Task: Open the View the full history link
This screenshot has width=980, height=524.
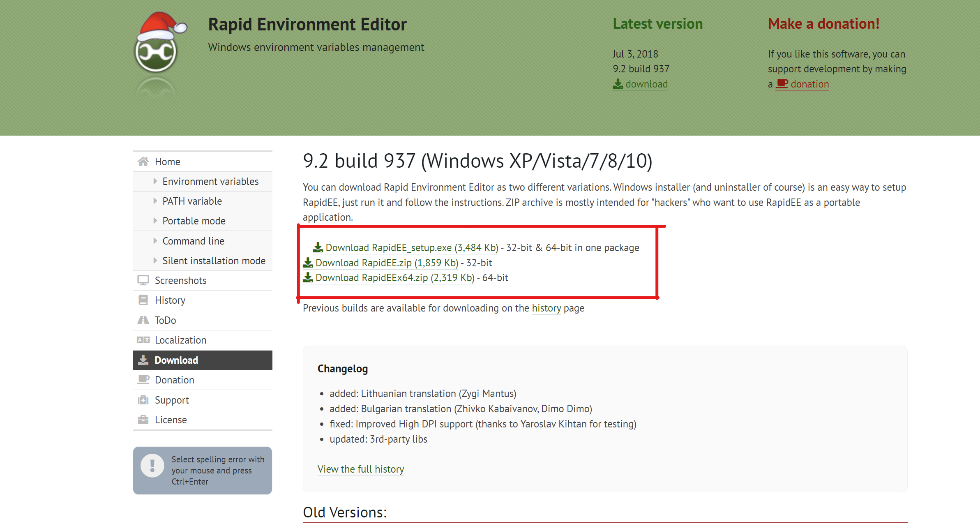Action: (x=360, y=469)
